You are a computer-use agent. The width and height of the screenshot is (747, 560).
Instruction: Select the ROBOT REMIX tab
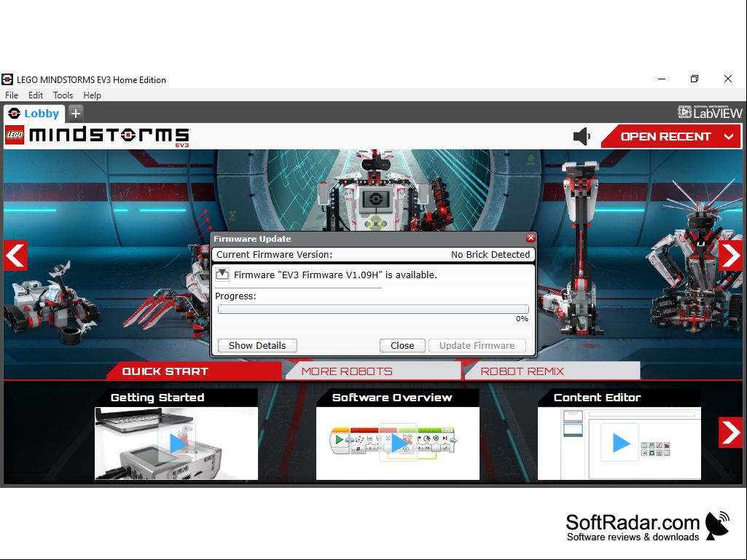[x=552, y=371]
